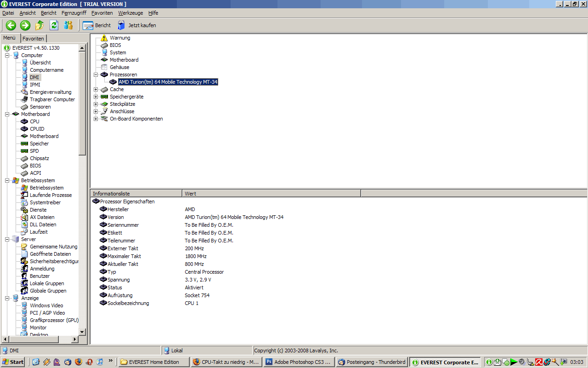The height and width of the screenshot is (368, 588).
Task: Click the green Back arrow icon
Action: 11,25
